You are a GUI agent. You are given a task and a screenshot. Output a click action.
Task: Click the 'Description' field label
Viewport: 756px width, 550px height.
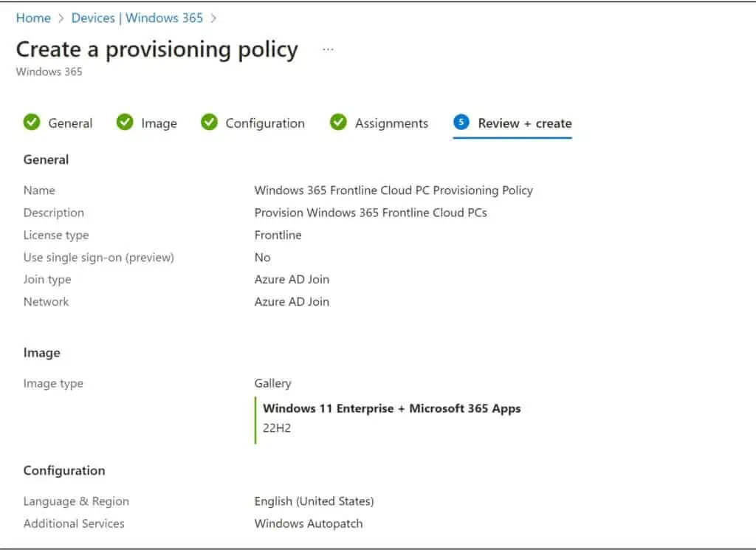[53, 213]
